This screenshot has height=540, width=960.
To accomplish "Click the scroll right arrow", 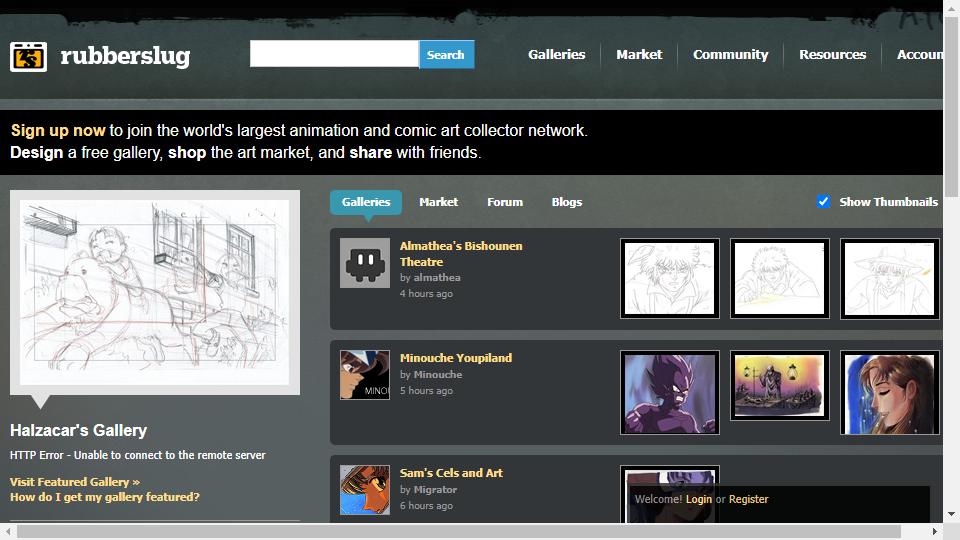I will (934, 531).
